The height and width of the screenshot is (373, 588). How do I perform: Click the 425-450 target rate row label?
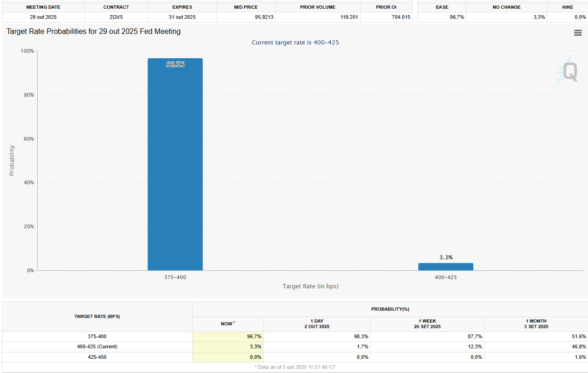(97, 357)
